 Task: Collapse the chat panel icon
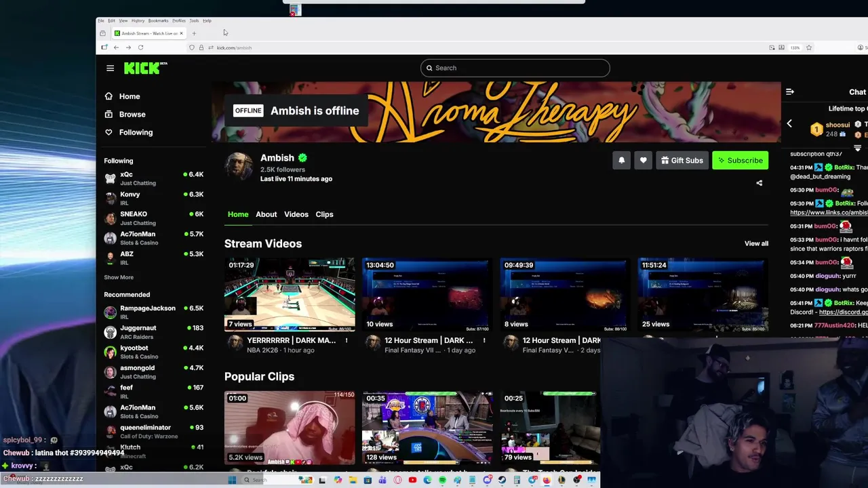[x=789, y=91]
